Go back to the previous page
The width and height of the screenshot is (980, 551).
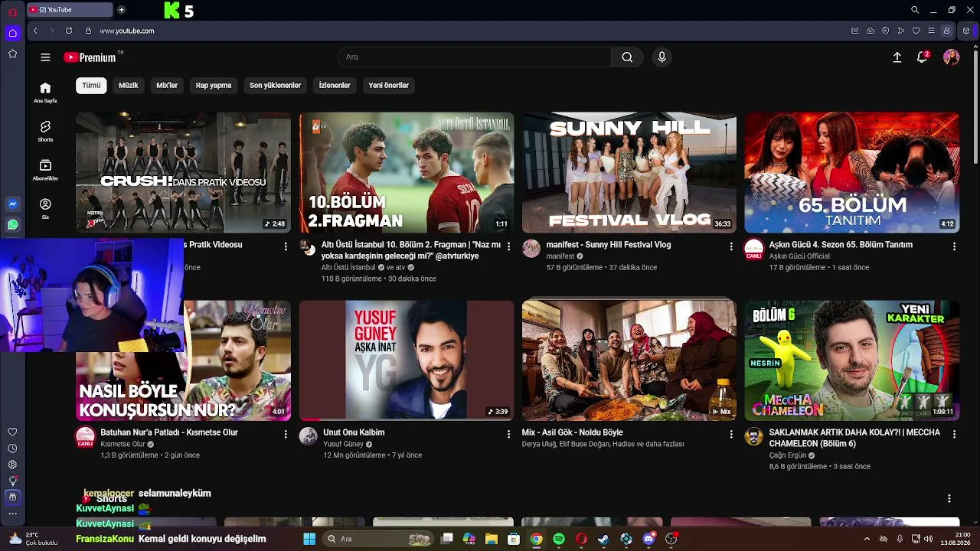35,31
